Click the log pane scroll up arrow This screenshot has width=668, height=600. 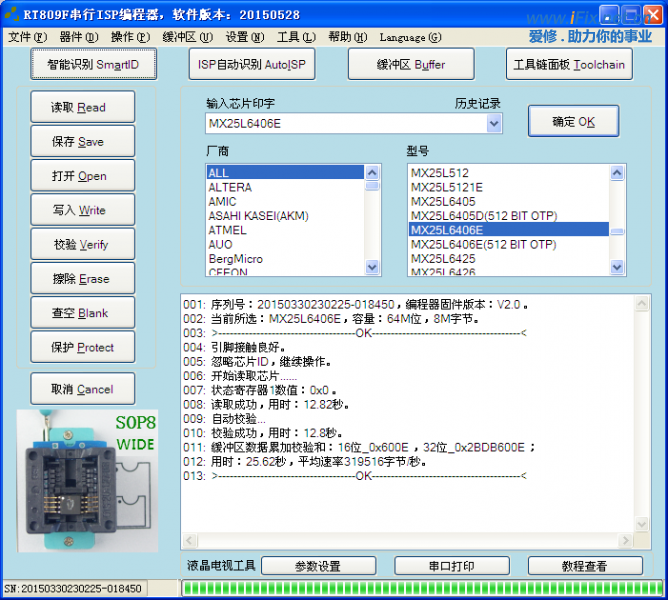pos(642,303)
